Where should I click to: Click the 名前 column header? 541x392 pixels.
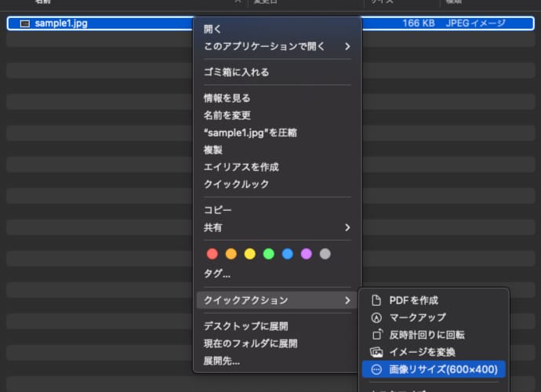click(x=43, y=3)
